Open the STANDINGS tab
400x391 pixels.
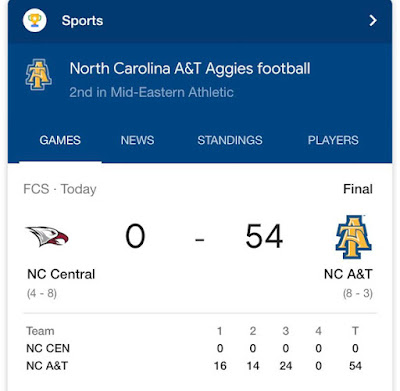[230, 140]
